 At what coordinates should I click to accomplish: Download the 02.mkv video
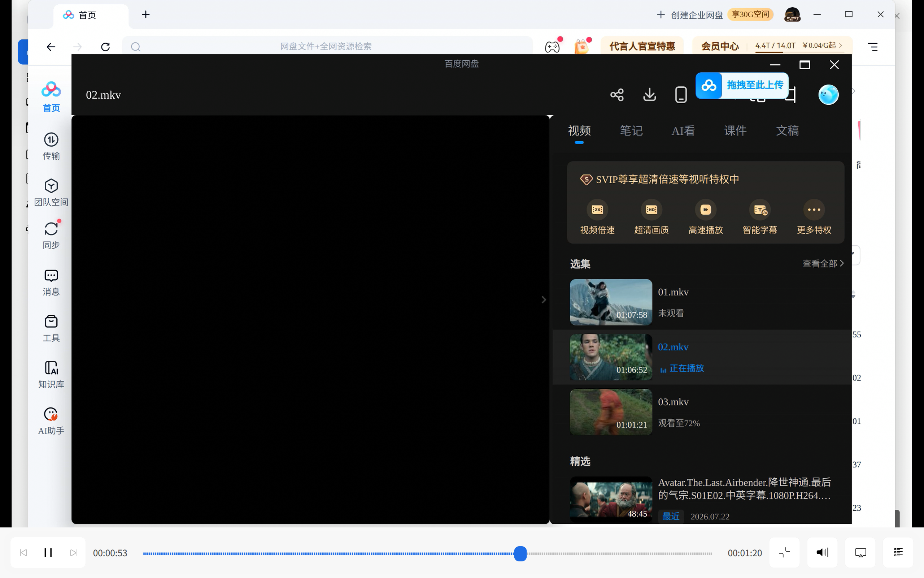[x=649, y=94]
